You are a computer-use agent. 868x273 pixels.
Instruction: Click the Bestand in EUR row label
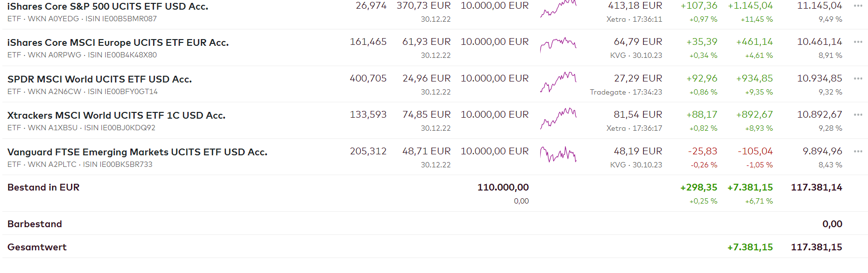43,187
